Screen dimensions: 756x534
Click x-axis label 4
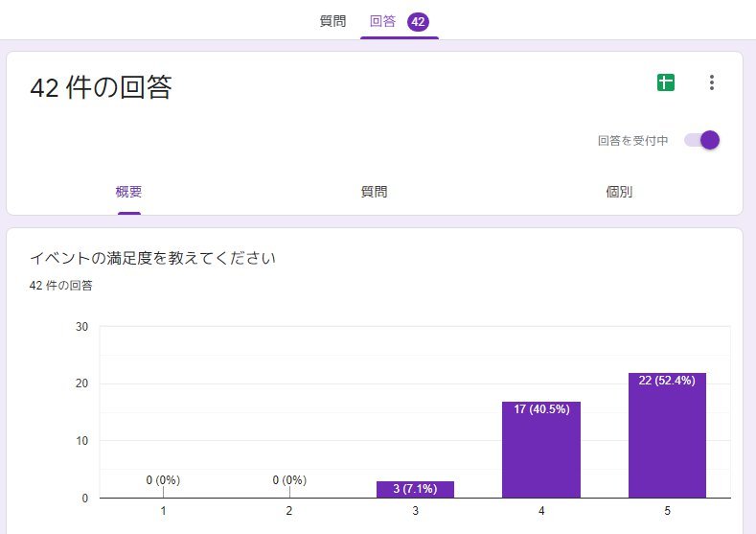click(x=541, y=511)
